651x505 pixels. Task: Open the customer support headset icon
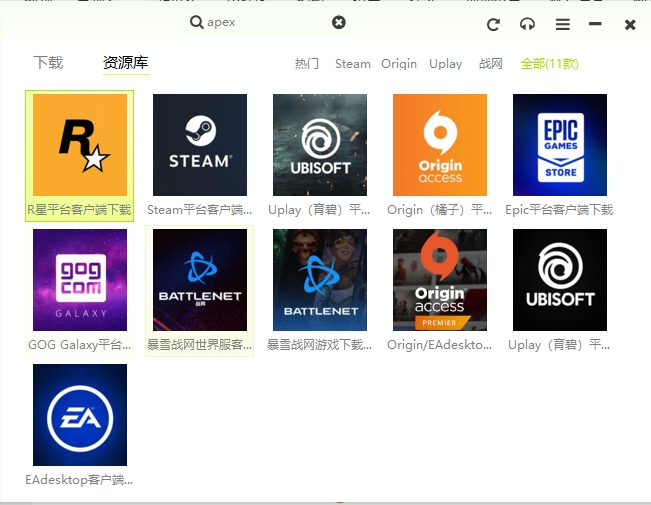pos(527,25)
